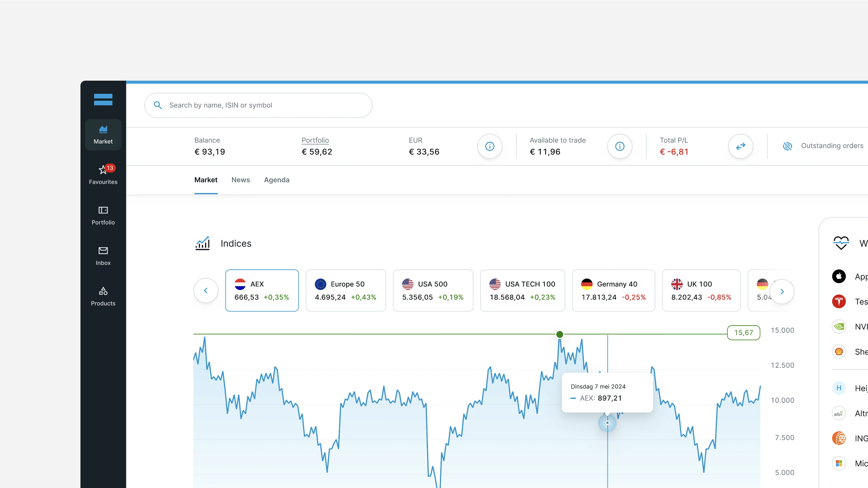Select the AEX index card
Screen dimensions: 868x488
(262, 290)
